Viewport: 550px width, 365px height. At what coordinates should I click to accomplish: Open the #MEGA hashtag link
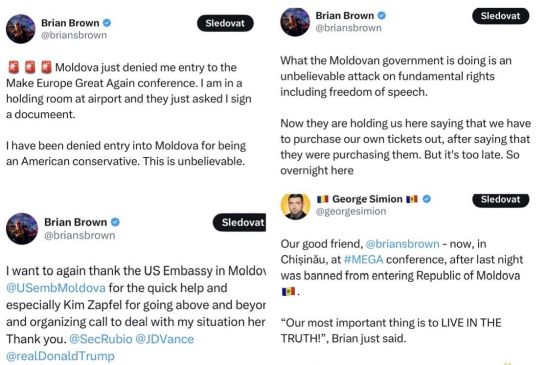tap(363, 259)
